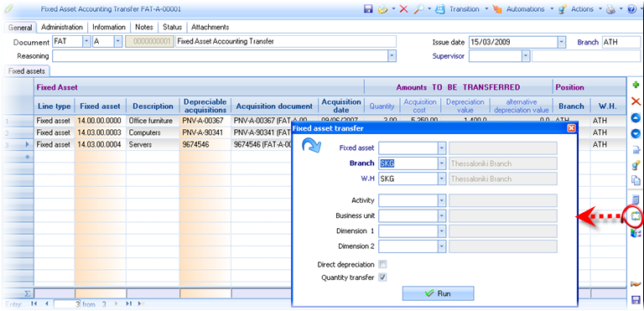Move line up with blue up arrow icon
The image size is (644, 311).
636,118
